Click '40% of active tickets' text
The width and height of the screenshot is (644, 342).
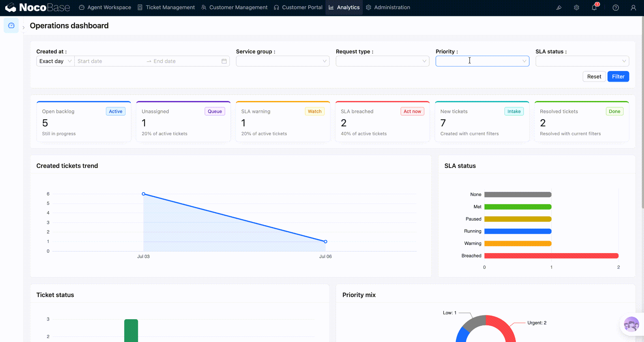pyautogui.click(x=364, y=134)
